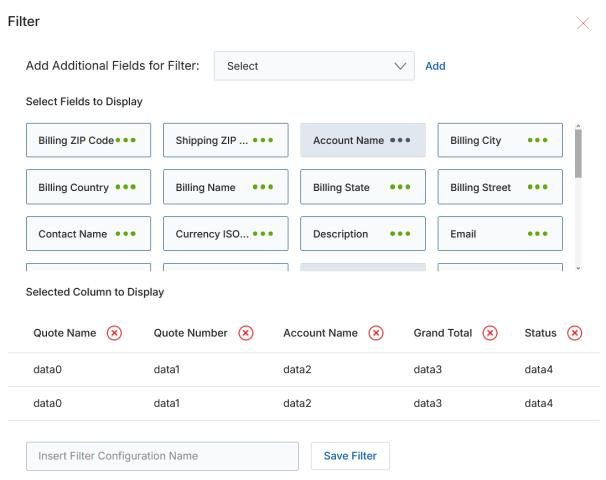Remove the Status column
This screenshot has width=606, height=480.
(575, 333)
